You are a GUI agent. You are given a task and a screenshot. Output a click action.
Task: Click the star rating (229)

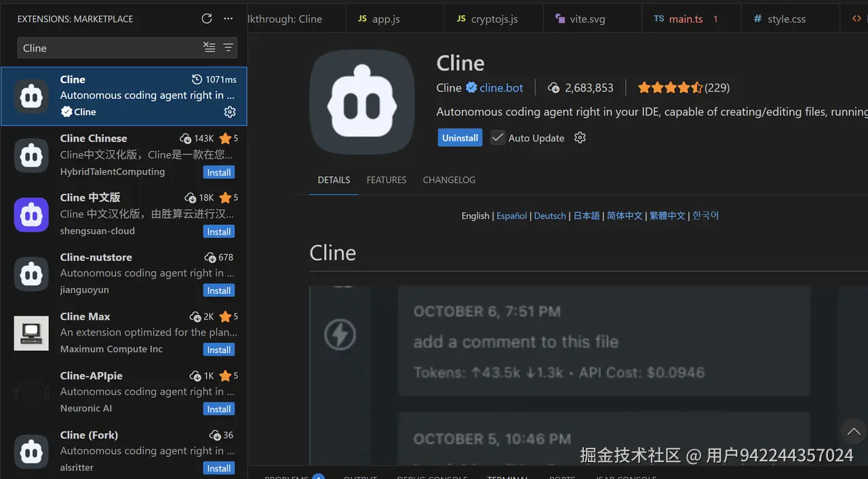click(684, 87)
